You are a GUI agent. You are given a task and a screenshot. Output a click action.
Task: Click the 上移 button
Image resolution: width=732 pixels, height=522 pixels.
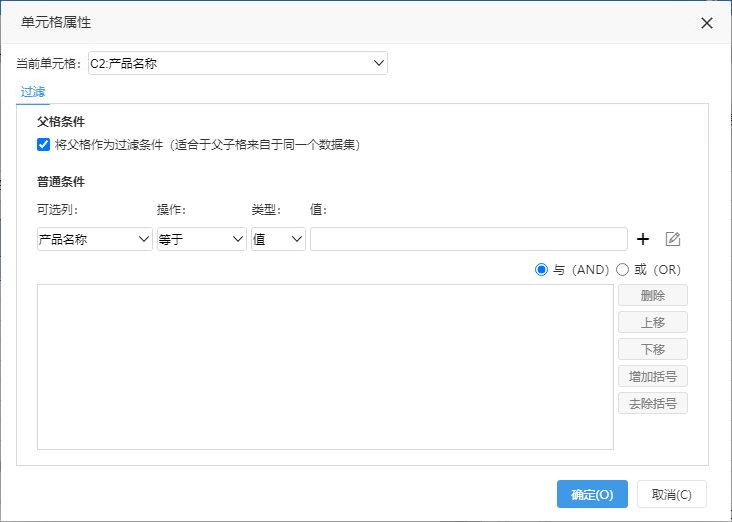tap(653, 322)
